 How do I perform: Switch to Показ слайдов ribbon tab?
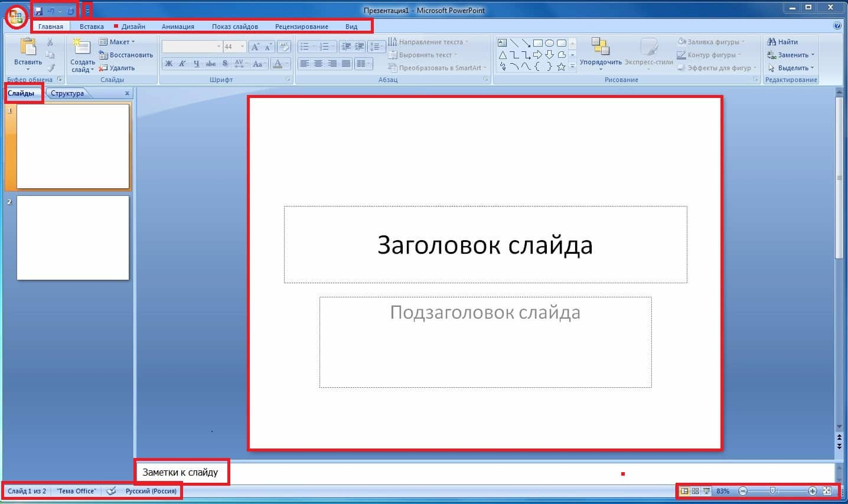(x=235, y=27)
